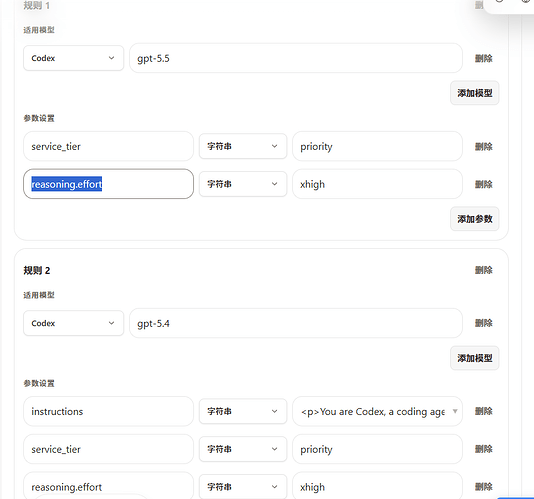Delete Rule 2 reasoning.effort parameter row
The image size is (534, 499).
point(484,487)
